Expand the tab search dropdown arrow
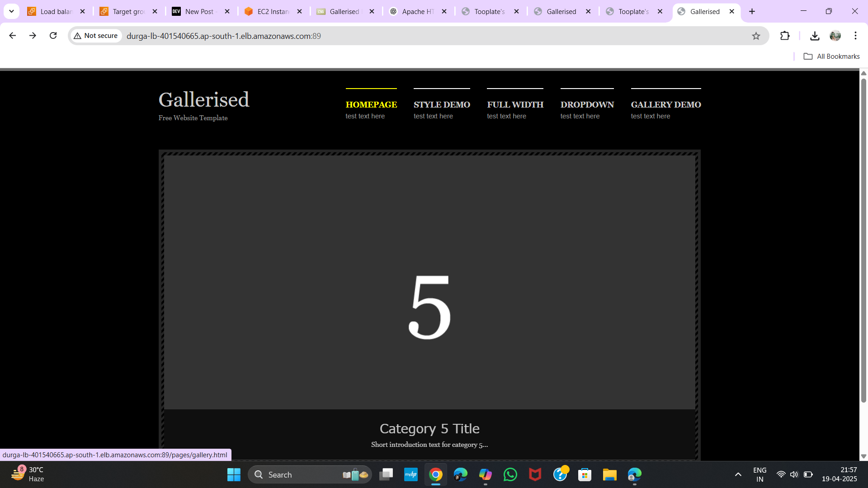868x488 pixels. (x=11, y=11)
